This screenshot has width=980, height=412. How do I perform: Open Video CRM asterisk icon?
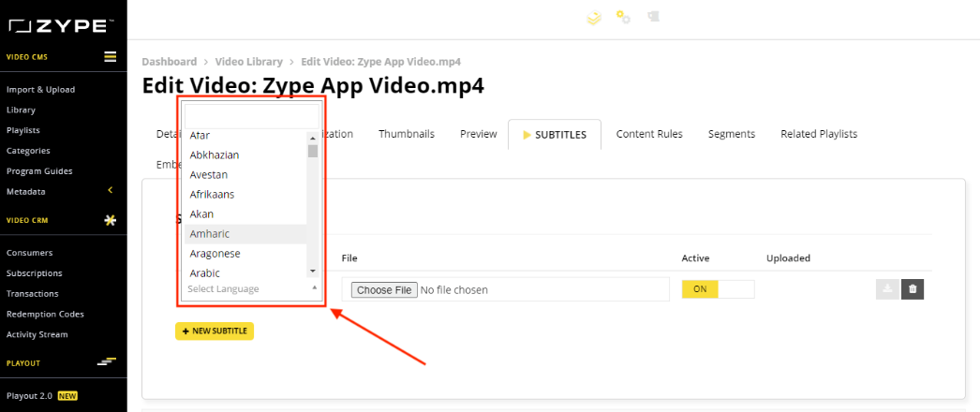[x=110, y=220]
